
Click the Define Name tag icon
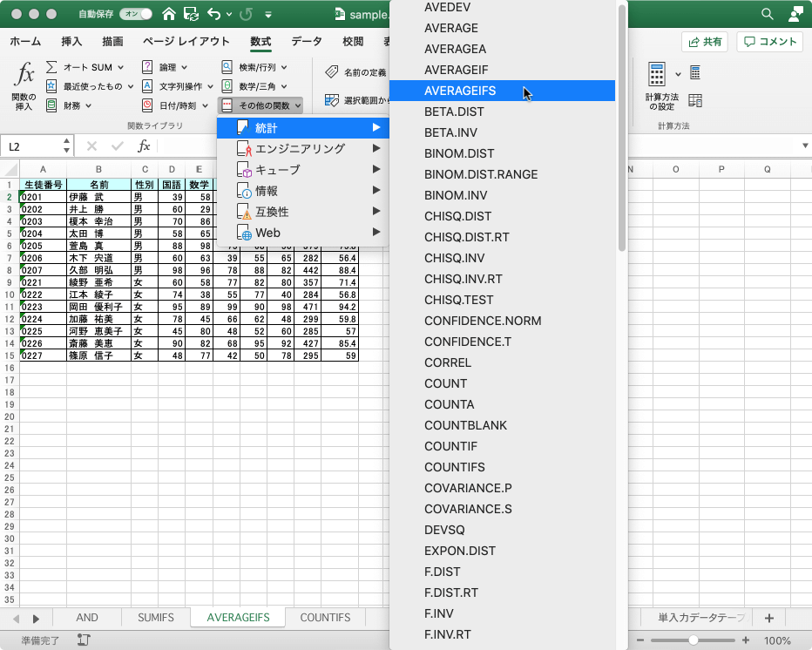pyautogui.click(x=331, y=72)
